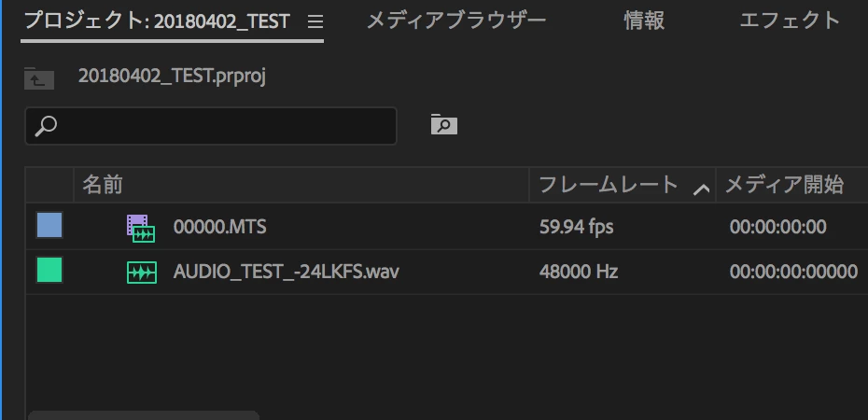Toggle the フレームレート sort arrow
This screenshot has width=868, height=420.
[x=701, y=189]
